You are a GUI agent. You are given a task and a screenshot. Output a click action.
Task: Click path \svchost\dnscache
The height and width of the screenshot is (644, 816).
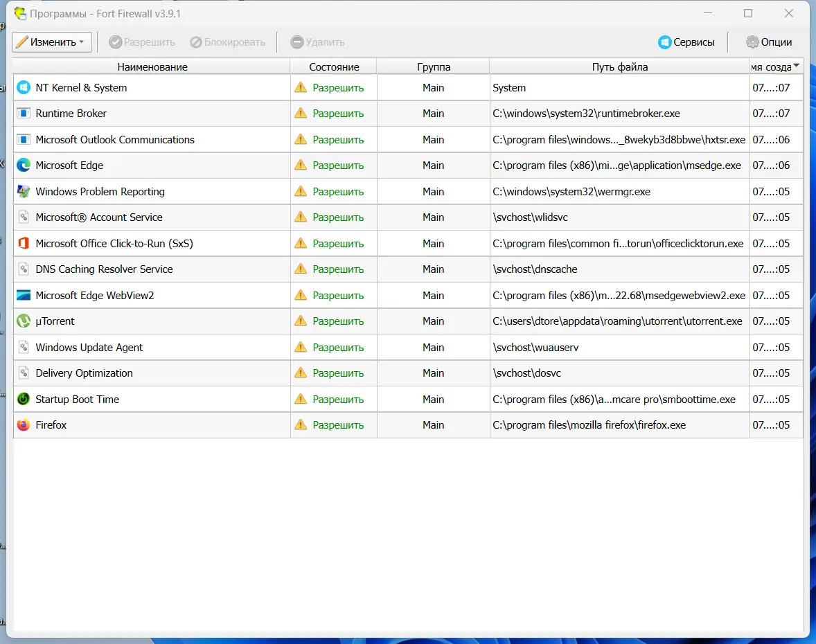pyautogui.click(x=535, y=269)
